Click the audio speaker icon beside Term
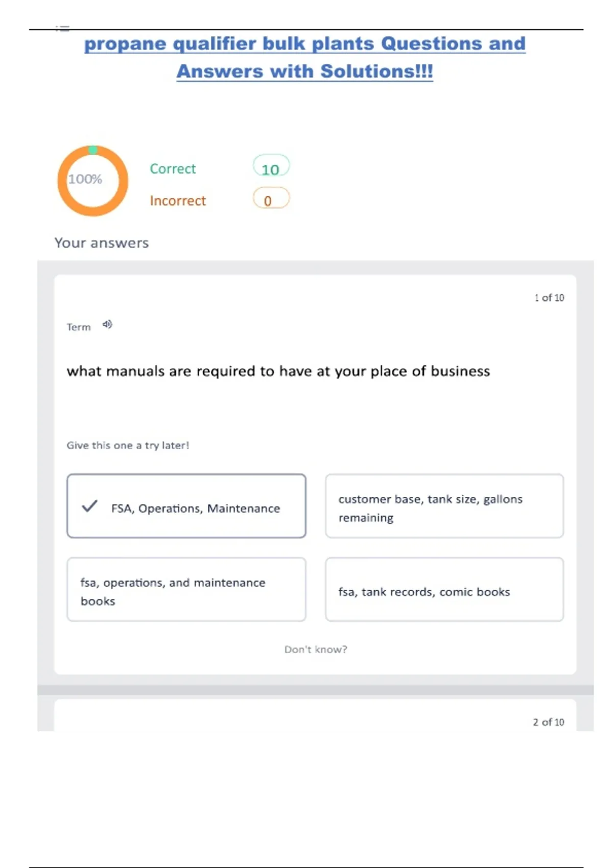 107,324
